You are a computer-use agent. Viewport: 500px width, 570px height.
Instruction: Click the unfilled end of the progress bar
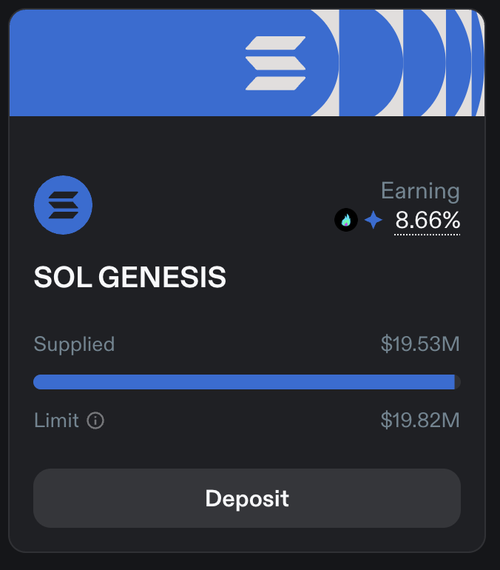click(x=458, y=382)
